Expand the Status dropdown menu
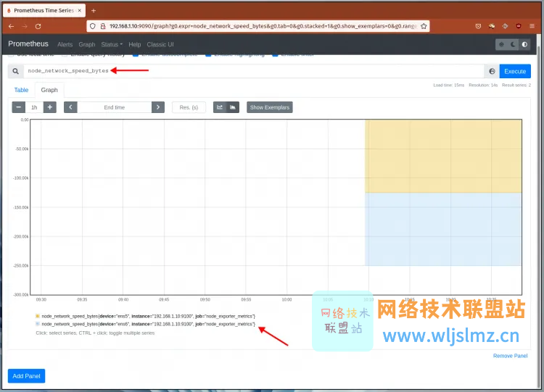 tap(112, 44)
